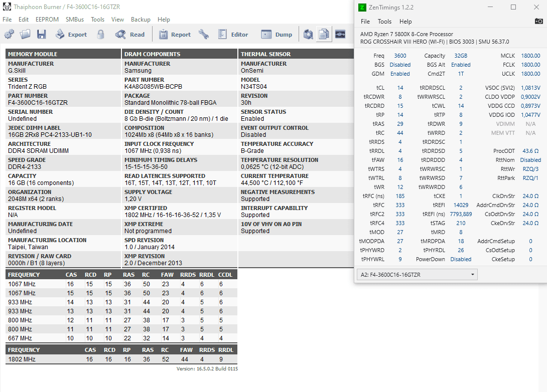547x392 pixels.
Task: Open the Help menu in ZenTimings
Action: tap(405, 22)
